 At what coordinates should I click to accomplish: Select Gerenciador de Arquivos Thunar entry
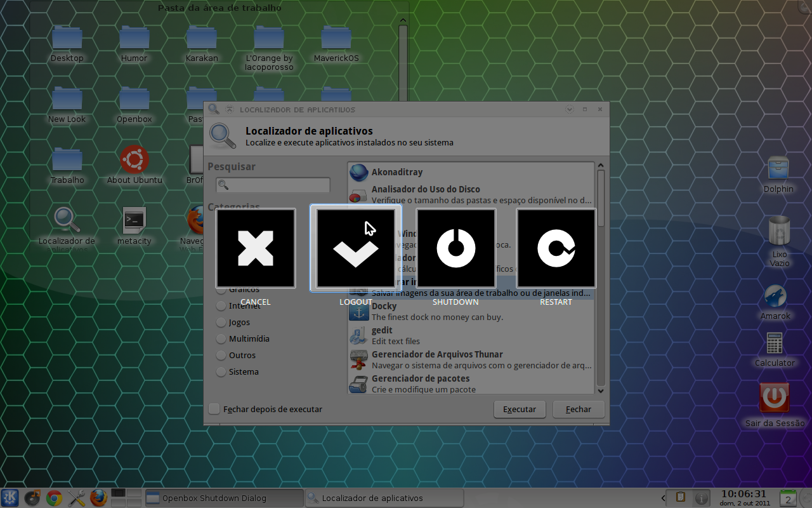471,359
